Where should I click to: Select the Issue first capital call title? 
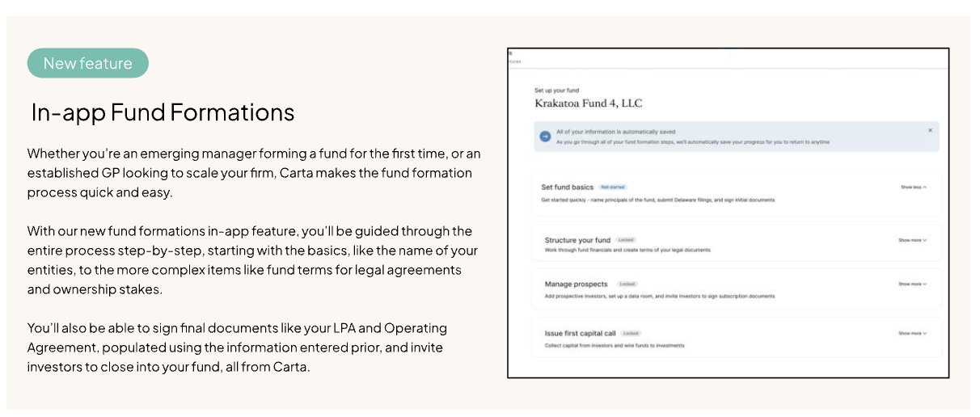[x=580, y=333]
